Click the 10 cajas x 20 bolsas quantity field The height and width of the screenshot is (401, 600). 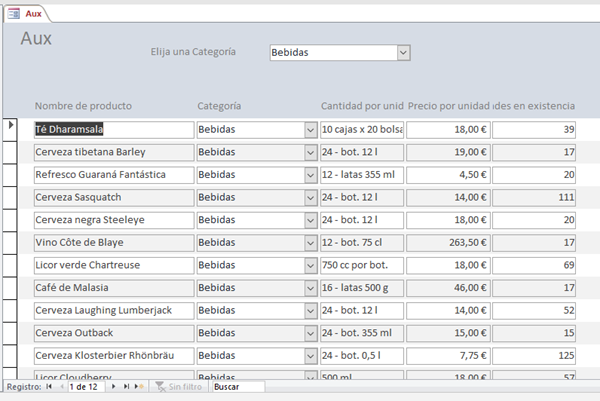362,130
